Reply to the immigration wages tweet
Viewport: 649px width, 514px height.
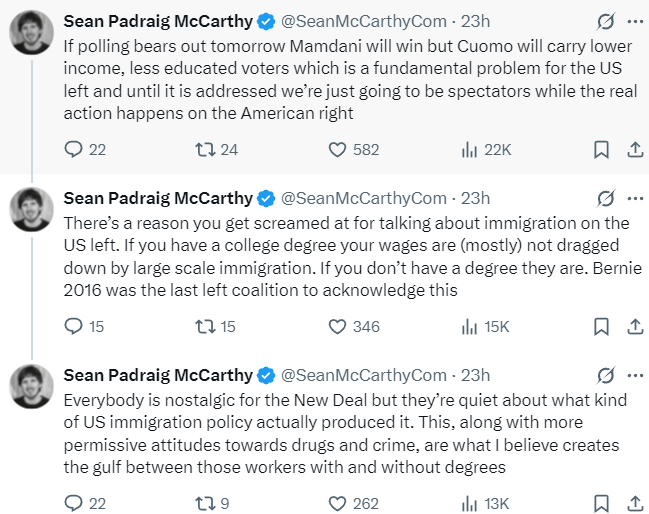point(72,326)
